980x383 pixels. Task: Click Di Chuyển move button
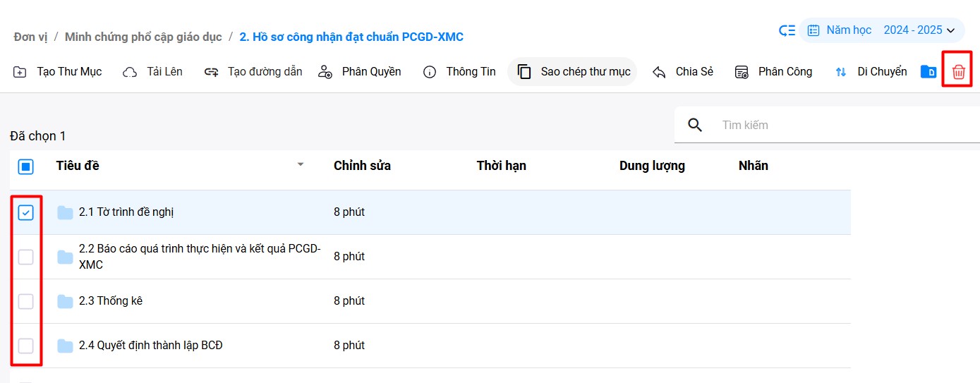coord(871,72)
